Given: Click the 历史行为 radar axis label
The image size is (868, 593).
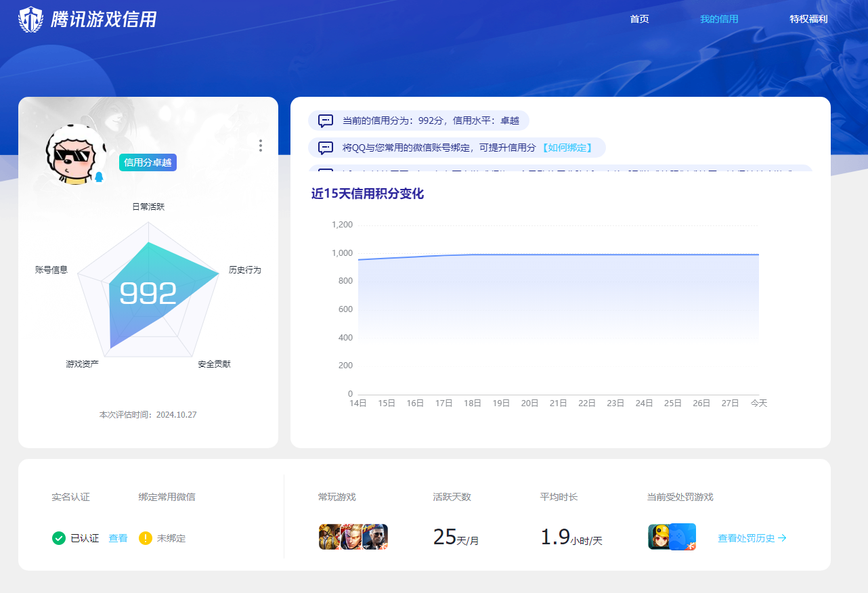Looking at the screenshot, I should pyautogui.click(x=244, y=270).
